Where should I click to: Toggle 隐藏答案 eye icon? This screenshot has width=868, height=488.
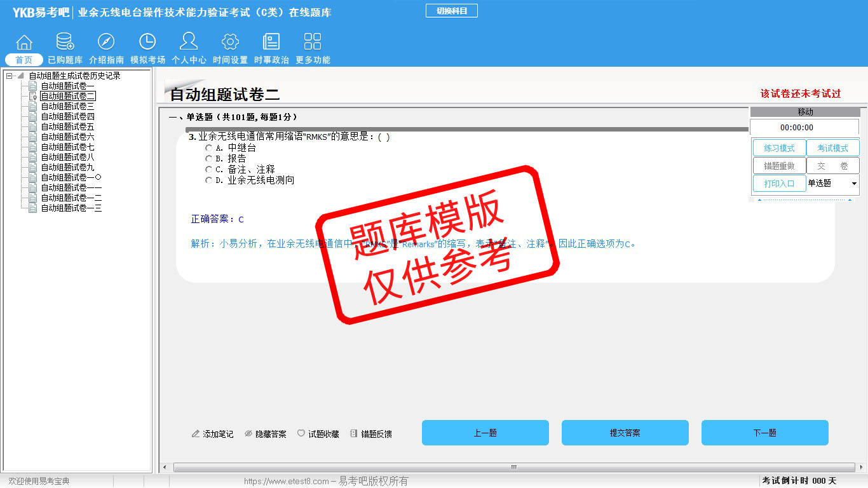[248, 434]
